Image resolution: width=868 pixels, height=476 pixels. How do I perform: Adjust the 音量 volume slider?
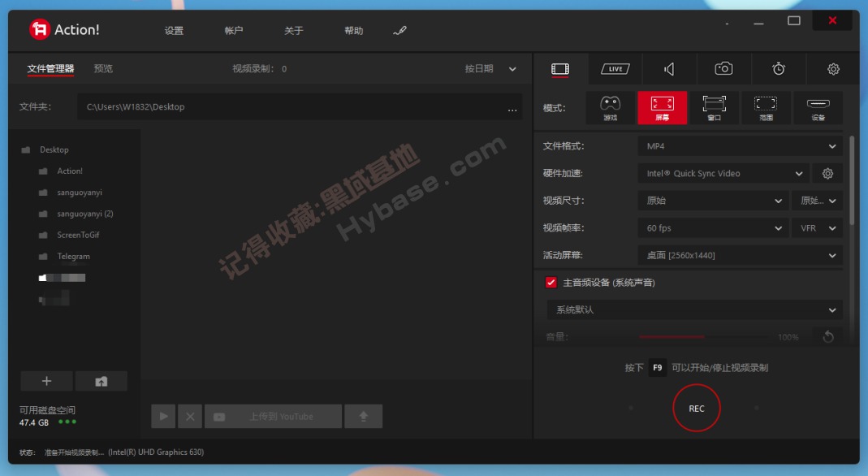point(703,336)
